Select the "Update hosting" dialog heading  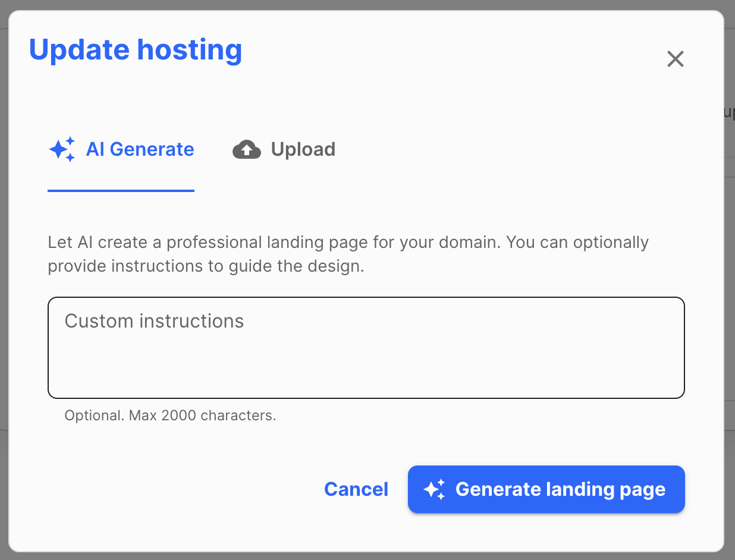136,50
